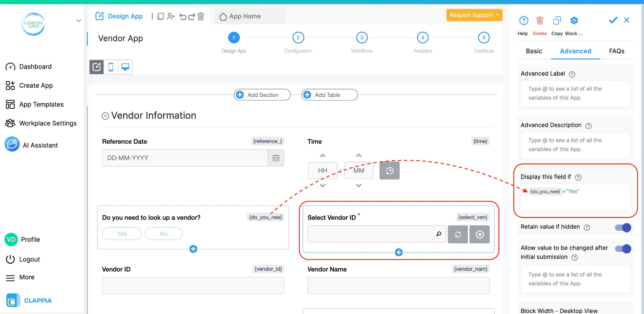Decrease minutes with the down chevron
The height and width of the screenshot is (314, 644).
pyautogui.click(x=359, y=186)
